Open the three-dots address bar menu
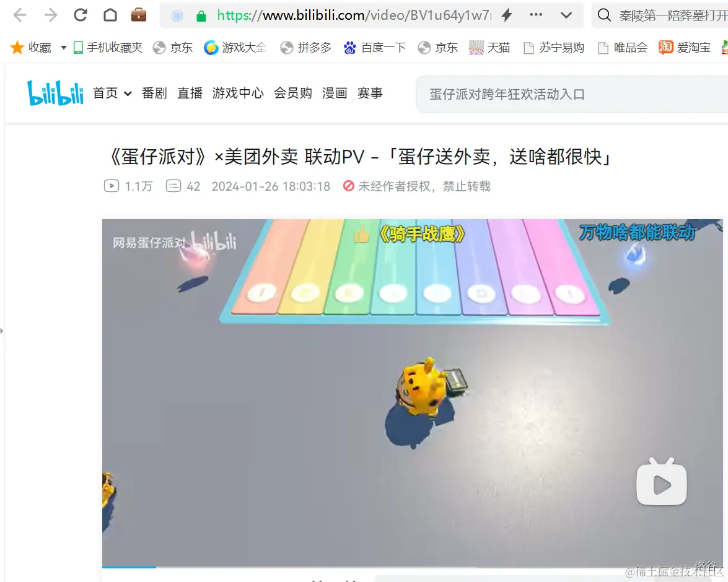Image resolution: width=728 pixels, height=582 pixels. pos(536,15)
